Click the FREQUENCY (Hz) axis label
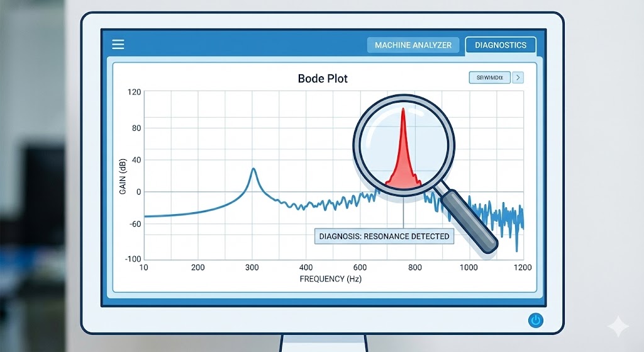The height and width of the screenshot is (352, 644). tap(330, 279)
